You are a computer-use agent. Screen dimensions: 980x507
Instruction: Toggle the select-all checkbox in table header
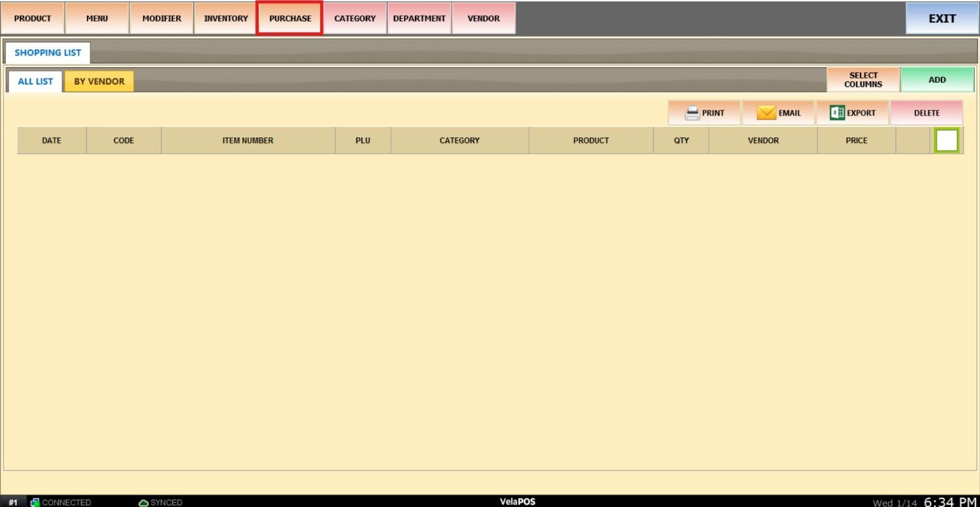pos(947,140)
